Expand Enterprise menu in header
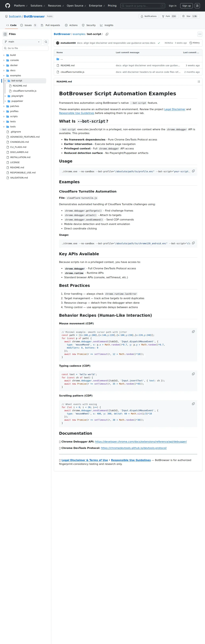 [x=97, y=5]
